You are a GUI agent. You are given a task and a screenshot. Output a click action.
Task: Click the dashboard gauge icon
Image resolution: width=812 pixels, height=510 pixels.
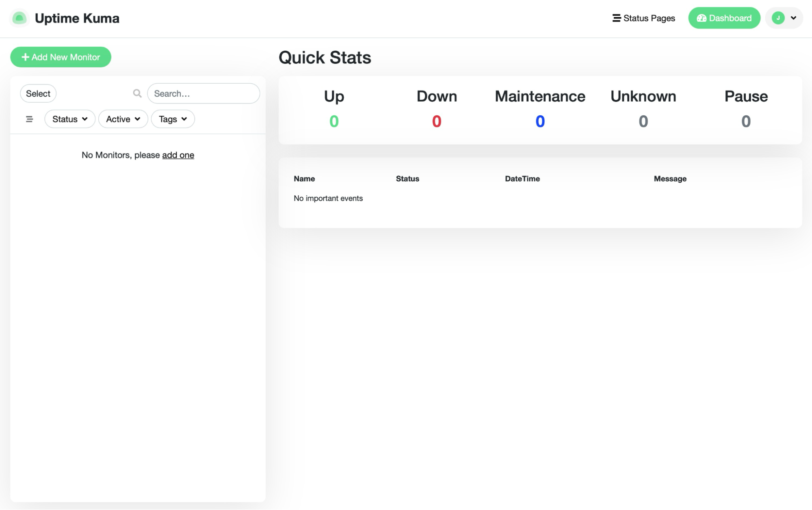point(702,18)
